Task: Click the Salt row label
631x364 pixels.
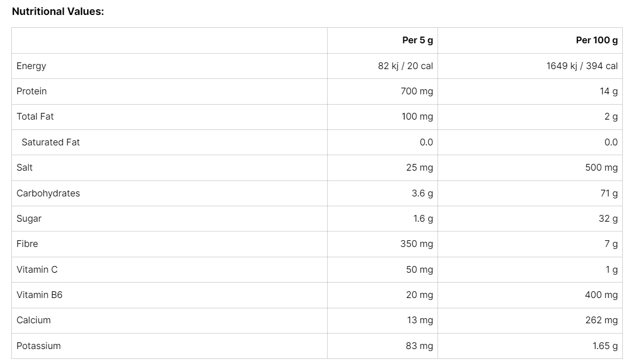Action: tap(25, 168)
